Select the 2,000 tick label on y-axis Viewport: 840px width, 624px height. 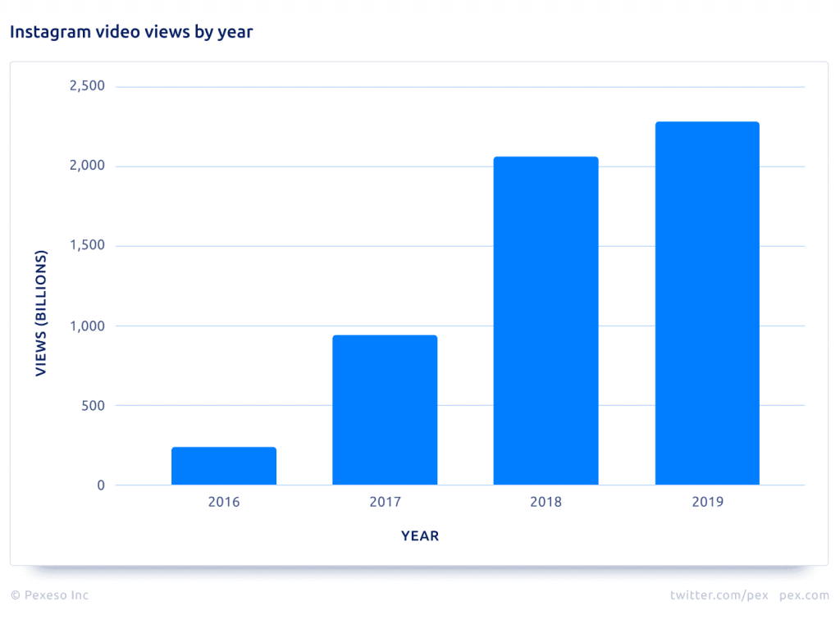tap(89, 165)
